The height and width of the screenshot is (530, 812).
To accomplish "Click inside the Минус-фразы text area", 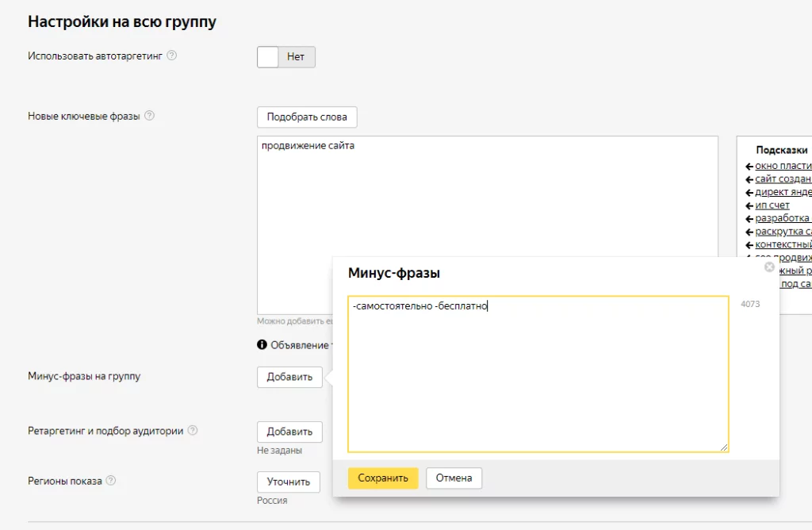I will coord(538,374).
